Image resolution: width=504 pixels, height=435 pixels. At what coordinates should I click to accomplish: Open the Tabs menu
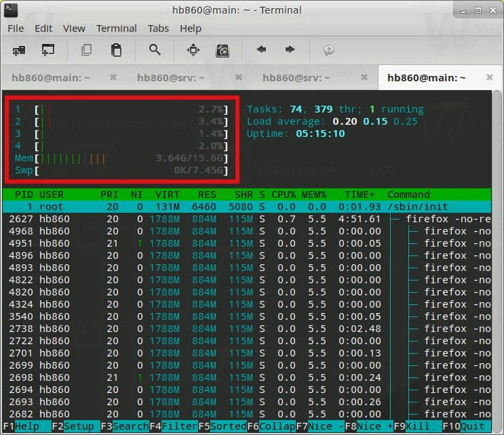pos(158,28)
